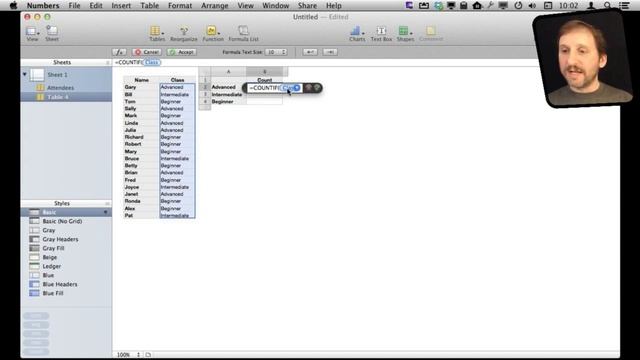The width and height of the screenshot is (640, 360).
Task: Apply the Gray table style
Action: (x=49, y=230)
